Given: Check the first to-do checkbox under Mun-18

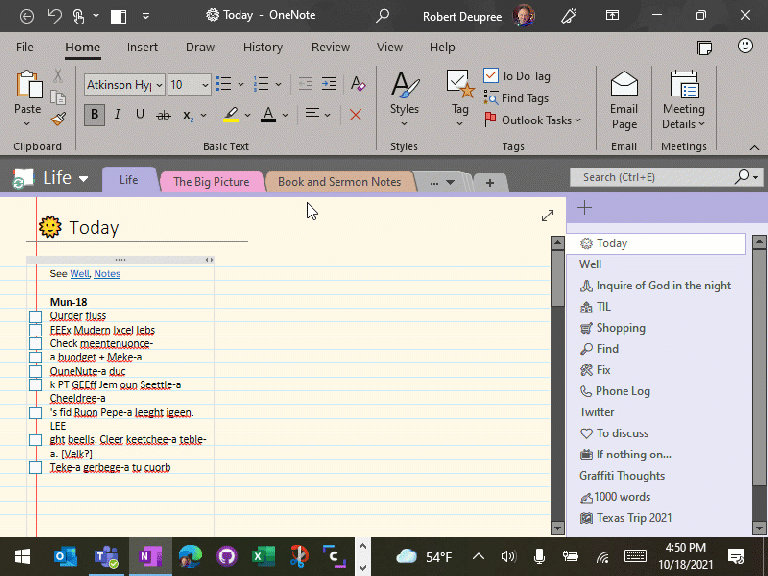Looking at the screenshot, I should click(35, 317).
